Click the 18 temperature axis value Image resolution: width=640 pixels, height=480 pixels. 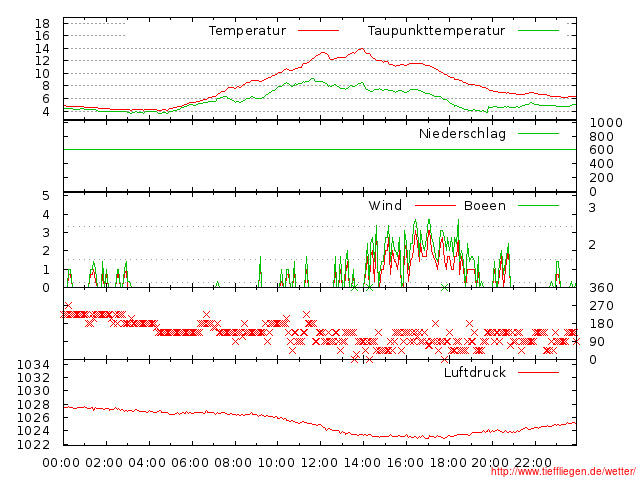click(42, 23)
